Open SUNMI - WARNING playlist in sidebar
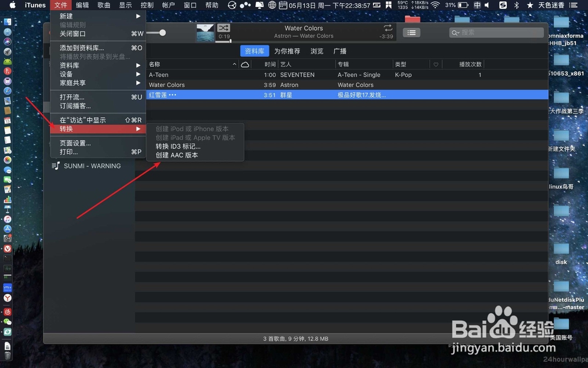 (92, 166)
